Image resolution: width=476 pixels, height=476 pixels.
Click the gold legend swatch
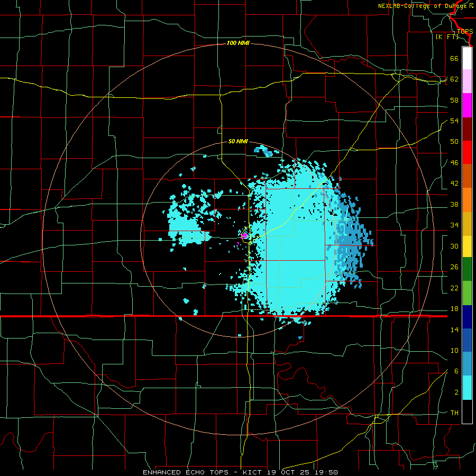coord(467,224)
